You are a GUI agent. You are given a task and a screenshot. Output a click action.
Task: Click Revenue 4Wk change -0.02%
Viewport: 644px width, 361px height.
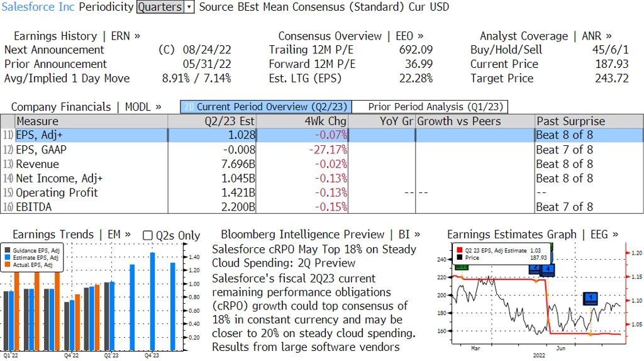[x=331, y=164]
